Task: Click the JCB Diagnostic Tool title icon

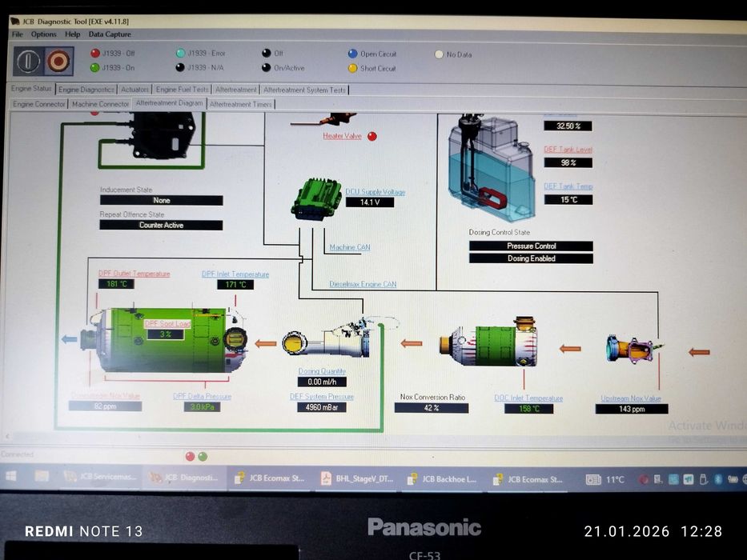Action: (x=14, y=22)
